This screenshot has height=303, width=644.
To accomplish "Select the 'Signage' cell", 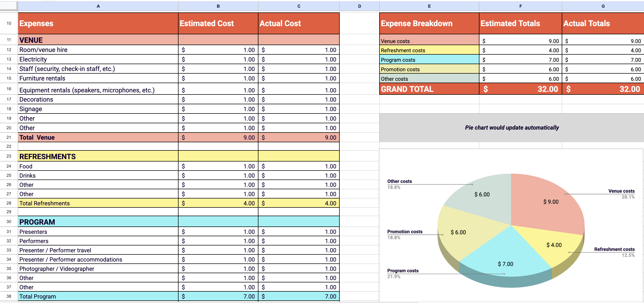I will (x=98, y=109).
